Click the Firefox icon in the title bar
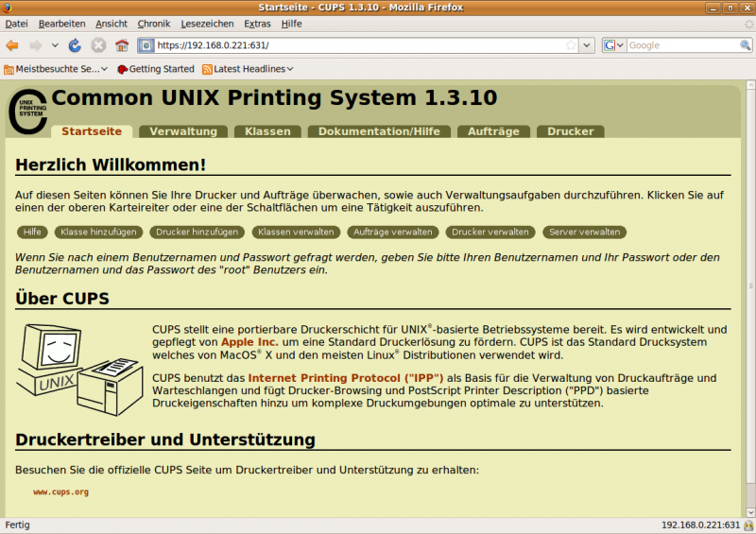 coord(7,8)
